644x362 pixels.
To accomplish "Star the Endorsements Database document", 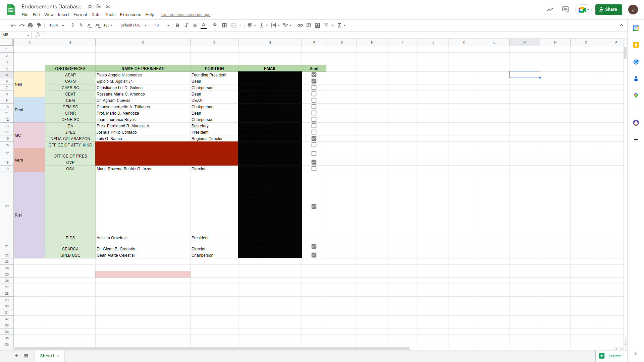I will pos(90,6).
